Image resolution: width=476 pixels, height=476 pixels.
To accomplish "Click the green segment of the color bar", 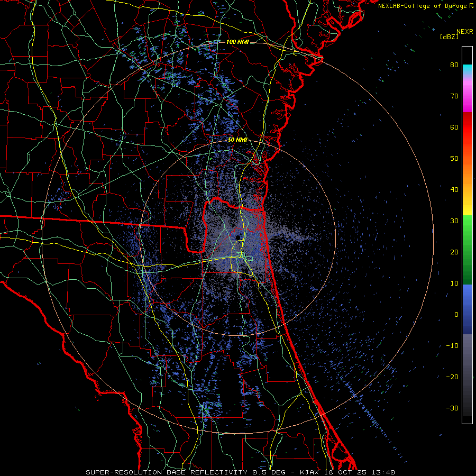I will point(467,250).
